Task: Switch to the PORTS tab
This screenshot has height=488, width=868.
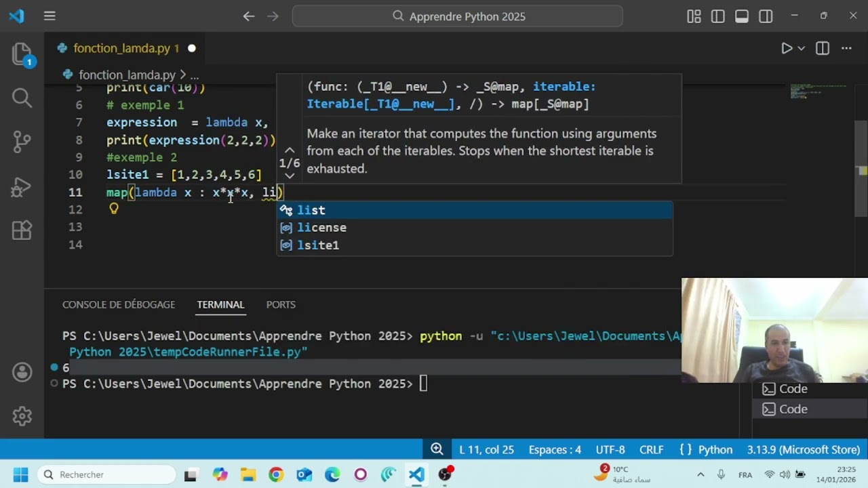Action: click(281, 305)
